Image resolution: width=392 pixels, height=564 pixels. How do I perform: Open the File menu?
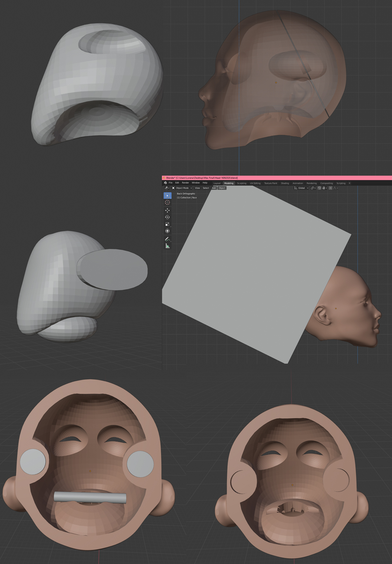171,183
